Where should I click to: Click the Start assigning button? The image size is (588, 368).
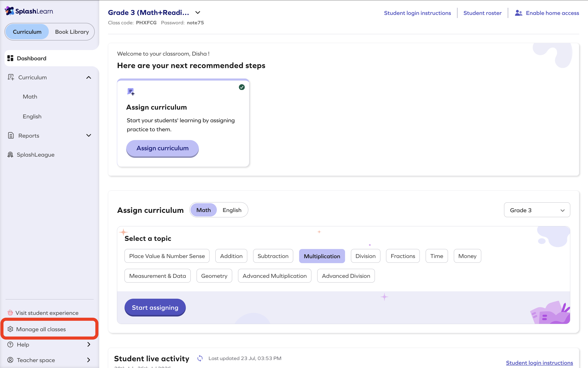[x=155, y=307]
